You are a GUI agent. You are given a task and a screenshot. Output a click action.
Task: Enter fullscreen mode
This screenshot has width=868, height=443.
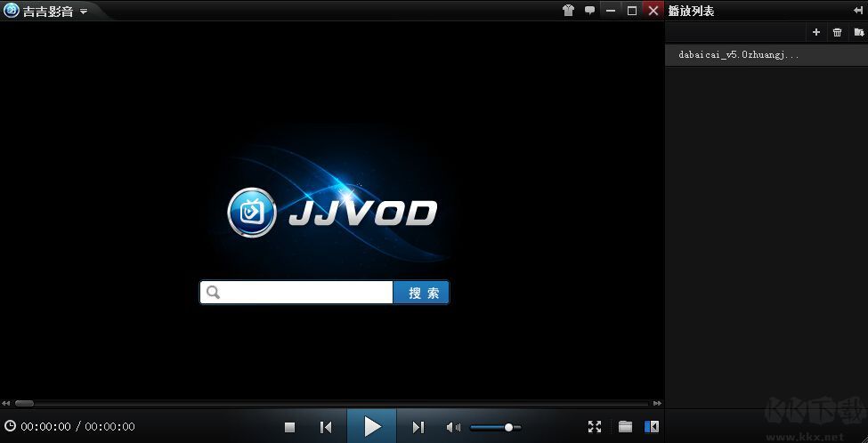click(595, 427)
